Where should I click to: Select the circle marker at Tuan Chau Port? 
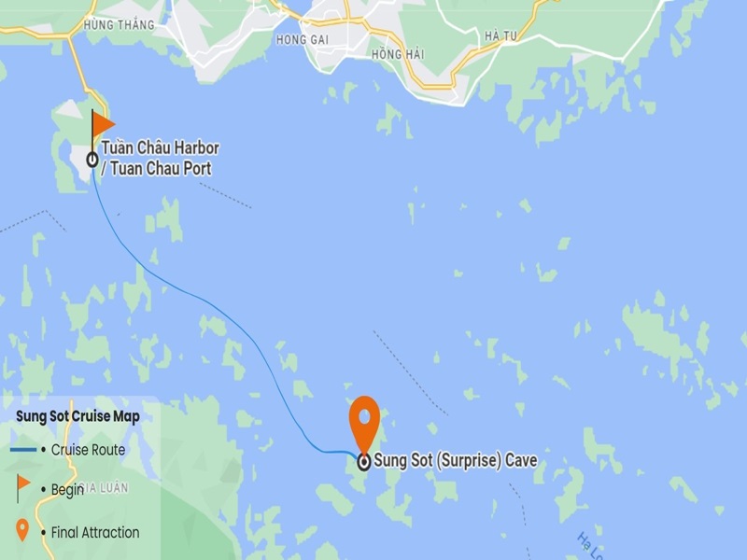(x=92, y=160)
